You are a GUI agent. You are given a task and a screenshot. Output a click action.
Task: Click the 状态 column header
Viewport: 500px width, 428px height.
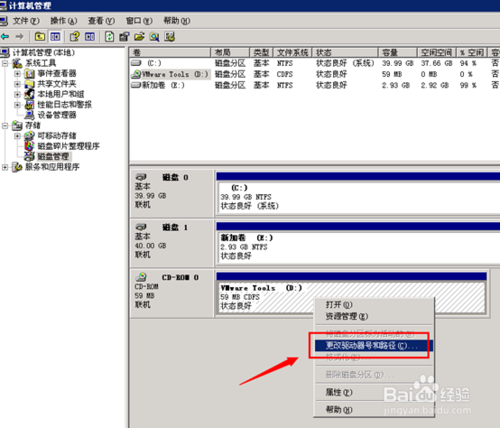(345, 52)
